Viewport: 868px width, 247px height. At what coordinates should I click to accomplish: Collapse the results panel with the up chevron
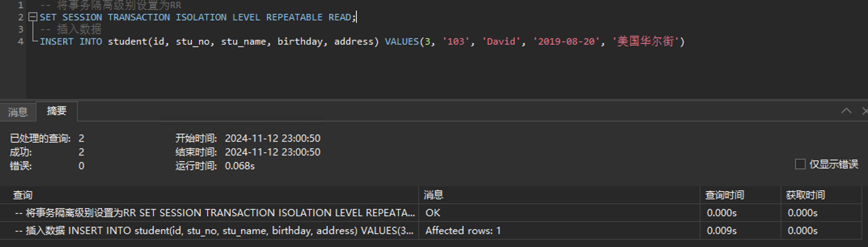pos(846,111)
